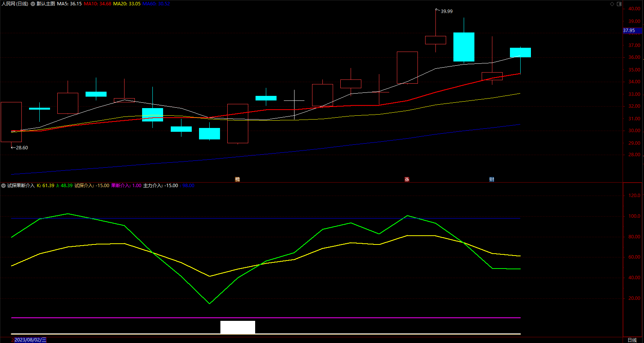Image resolution: width=644 pixels, height=343 pixels.
Task: Click the white signal bar in indicator panel
Action: (238, 327)
